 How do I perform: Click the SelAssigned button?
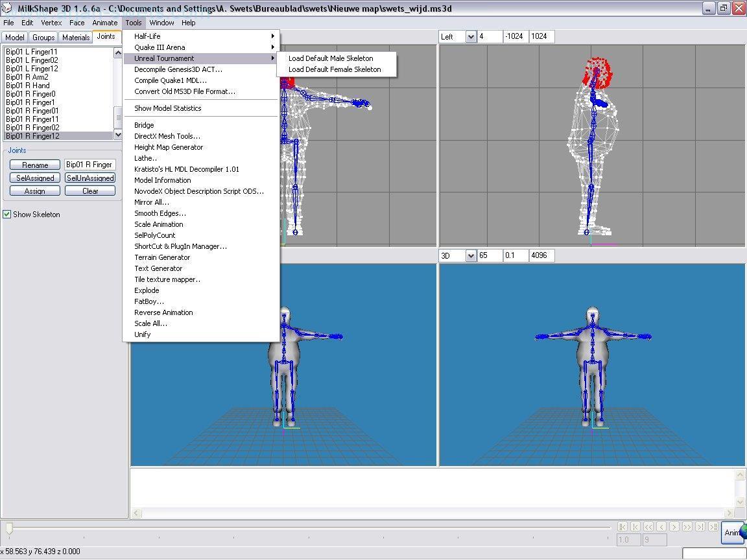(x=35, y=178)
